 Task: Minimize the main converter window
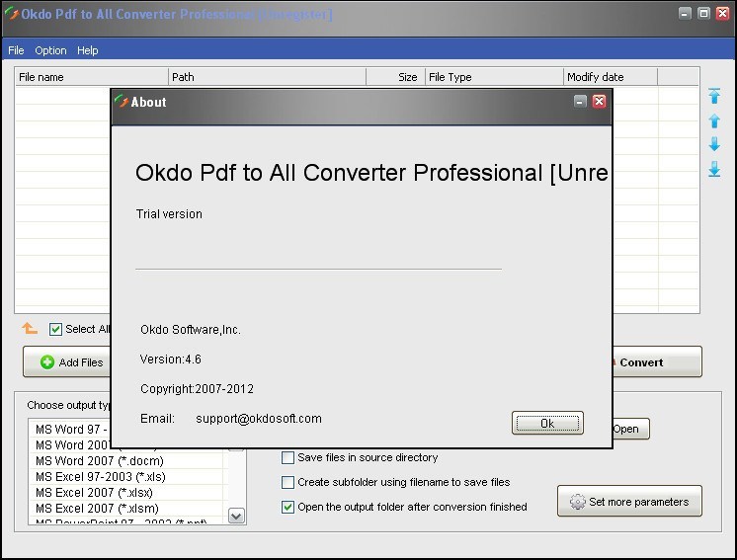click(685, 13)
